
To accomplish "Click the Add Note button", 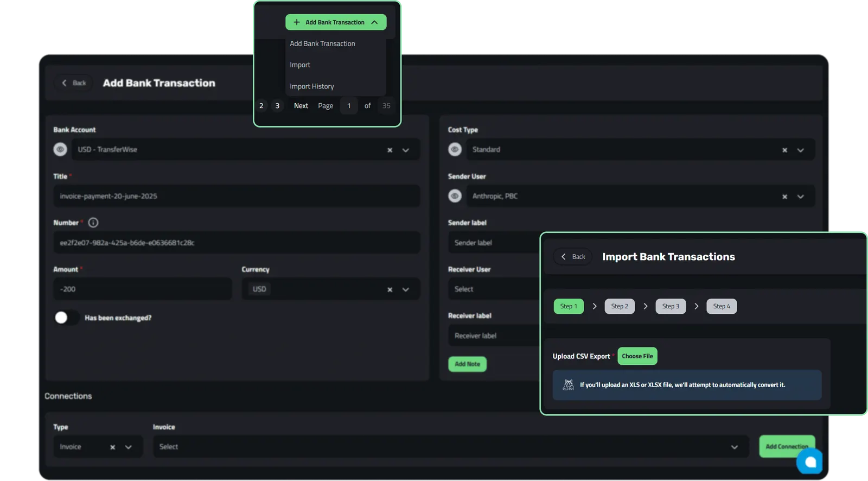I will 467,364.
